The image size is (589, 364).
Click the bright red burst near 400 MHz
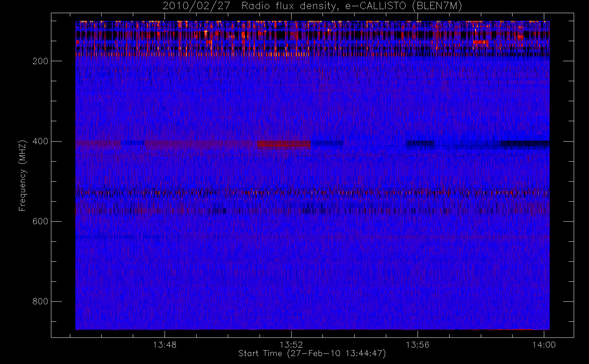click(x=284, y=144)
